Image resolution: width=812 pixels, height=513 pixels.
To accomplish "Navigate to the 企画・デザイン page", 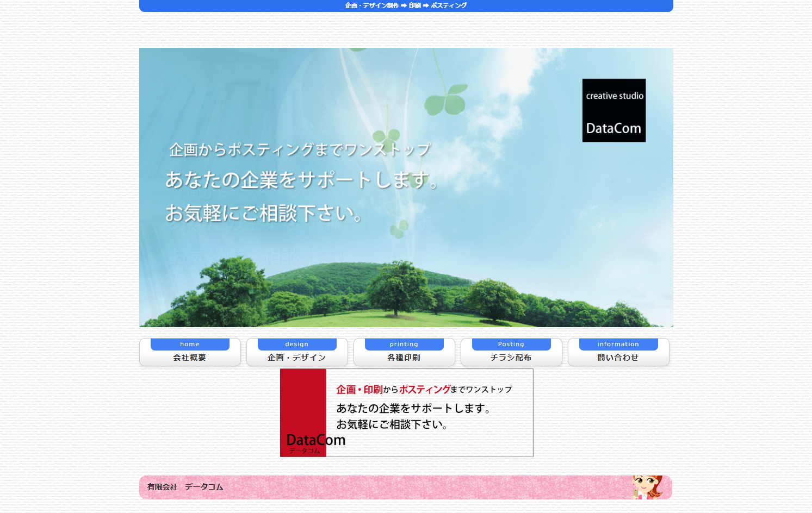I will click(297, 358).
